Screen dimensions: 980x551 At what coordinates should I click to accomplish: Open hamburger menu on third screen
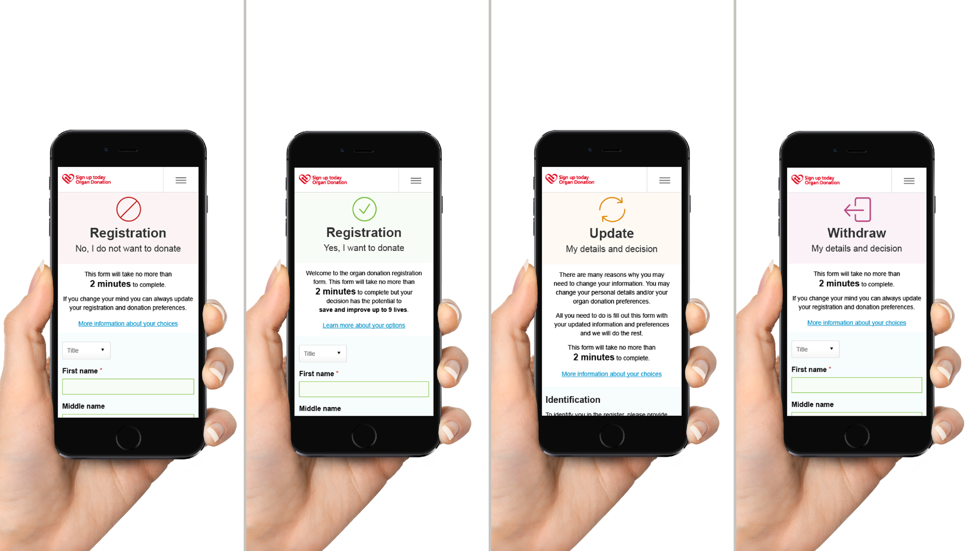[x=664, y=179]
